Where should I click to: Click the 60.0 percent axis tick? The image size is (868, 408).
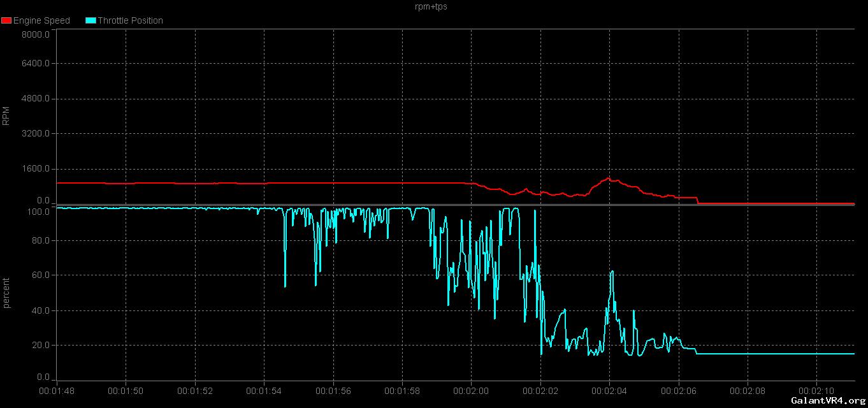click(40, 275)
